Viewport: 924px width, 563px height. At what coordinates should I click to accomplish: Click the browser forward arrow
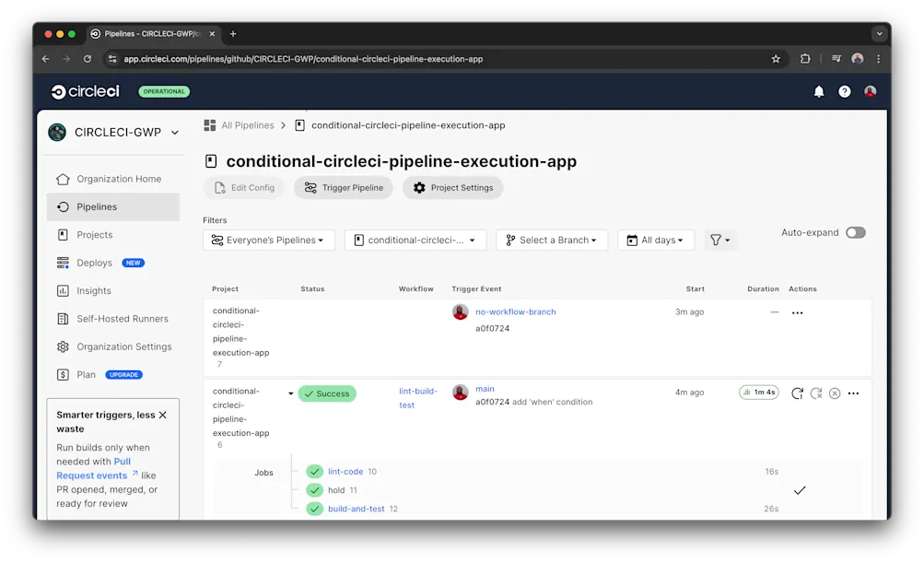(x=66, y=59)
